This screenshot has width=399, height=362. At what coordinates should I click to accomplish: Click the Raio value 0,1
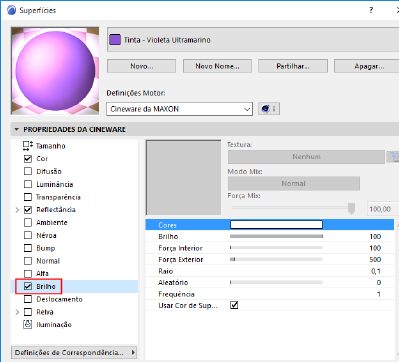[376, 271]
